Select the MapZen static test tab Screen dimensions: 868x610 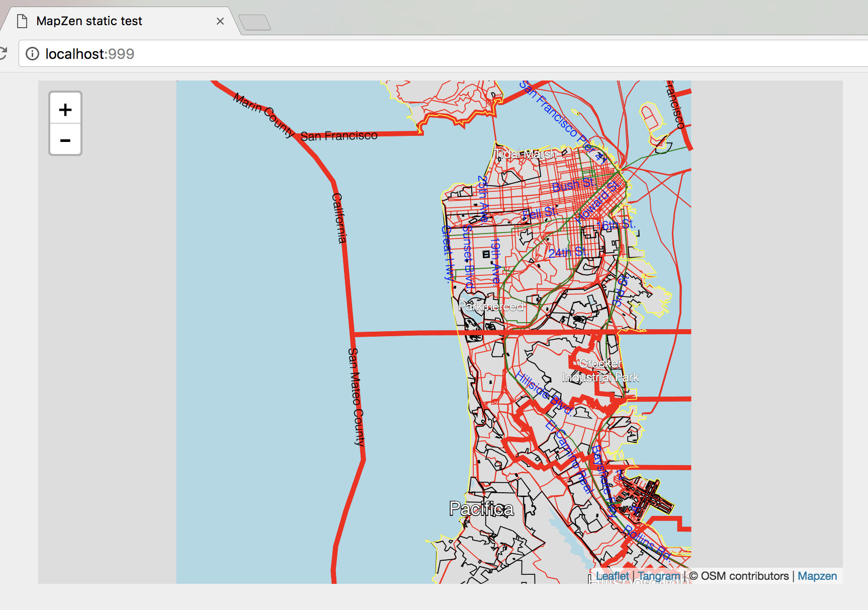(x=121, y=21)
